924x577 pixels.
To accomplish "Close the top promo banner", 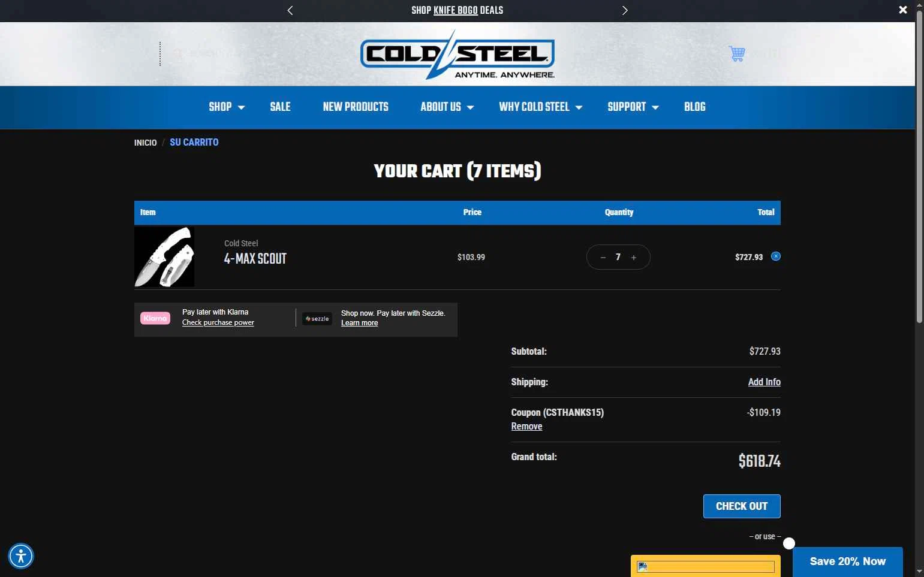I will coord(903,10).
